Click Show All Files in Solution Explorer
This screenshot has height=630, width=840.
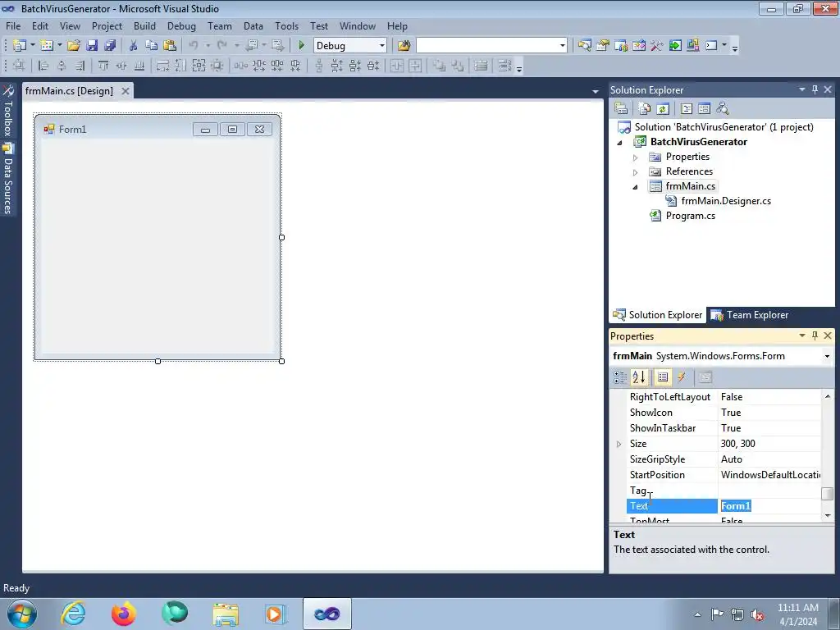point(645,109)
